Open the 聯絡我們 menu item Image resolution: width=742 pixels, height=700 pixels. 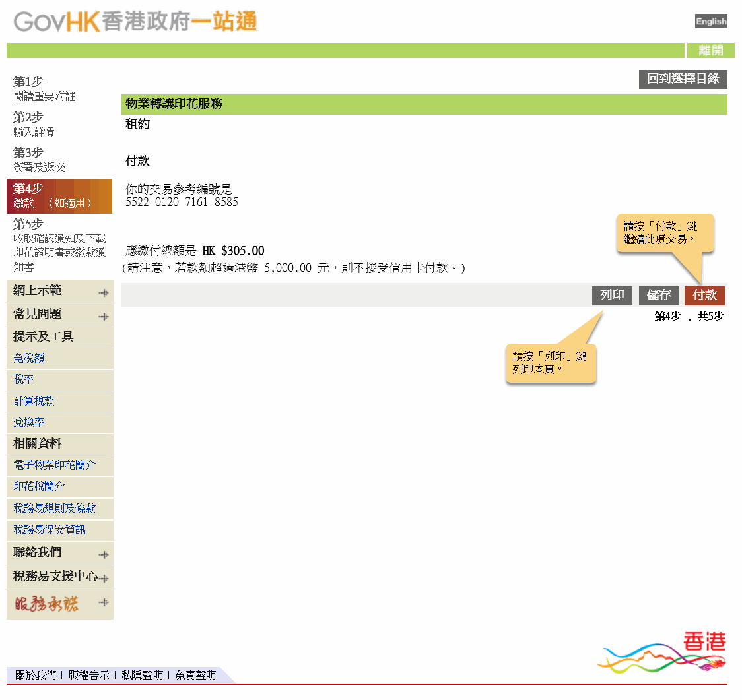click(x=38, y=552)
